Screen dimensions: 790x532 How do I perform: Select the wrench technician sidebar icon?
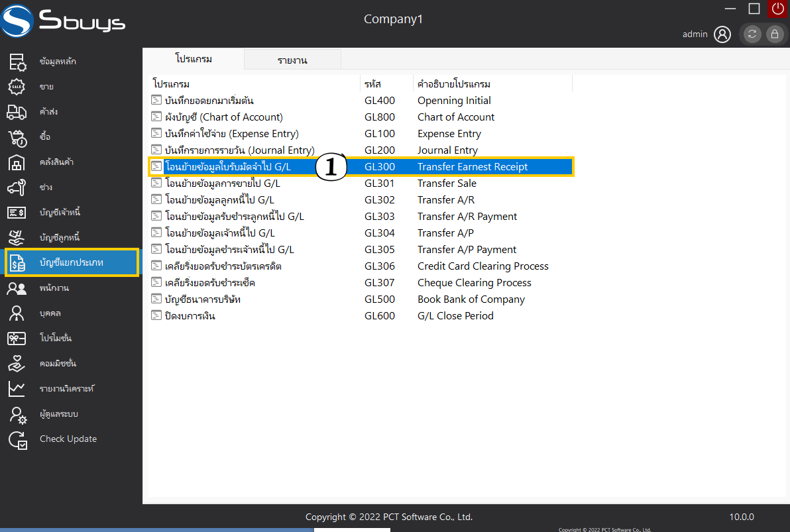[17, 187]
